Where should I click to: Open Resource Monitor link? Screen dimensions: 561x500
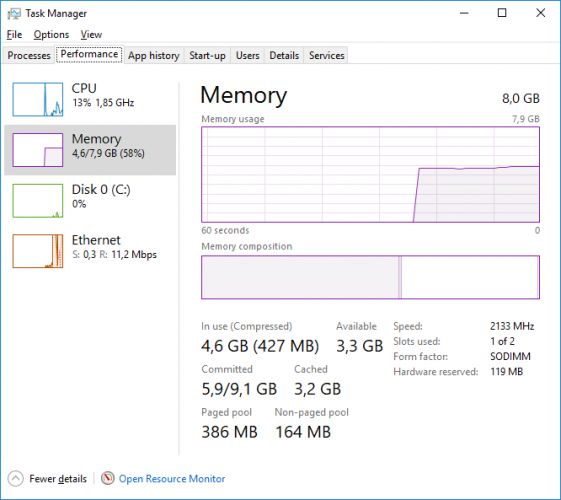(172, 479)
